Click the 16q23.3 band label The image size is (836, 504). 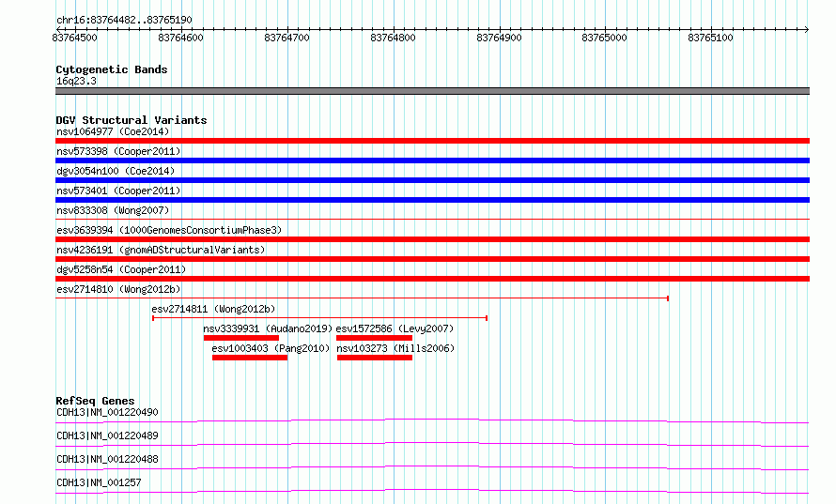pyautogui.click(x=76, y=81)
